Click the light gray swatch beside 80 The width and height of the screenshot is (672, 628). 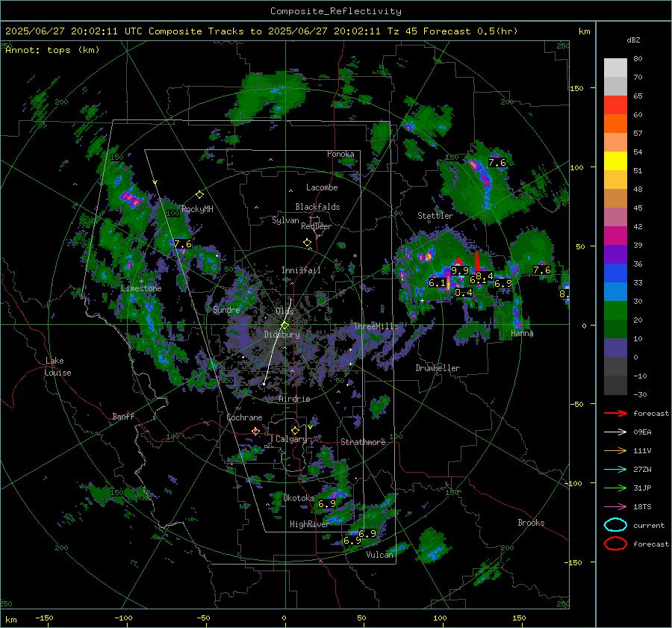(615, 67)
